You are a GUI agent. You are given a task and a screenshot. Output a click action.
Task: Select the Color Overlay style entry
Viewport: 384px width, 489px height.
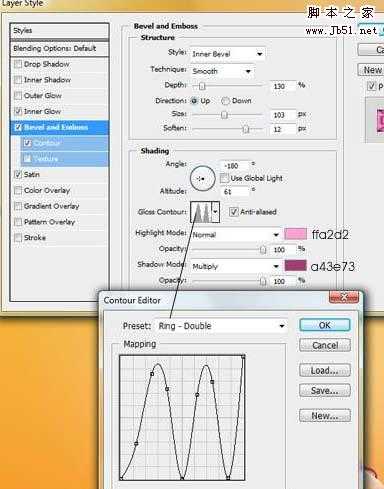point(47,190)
